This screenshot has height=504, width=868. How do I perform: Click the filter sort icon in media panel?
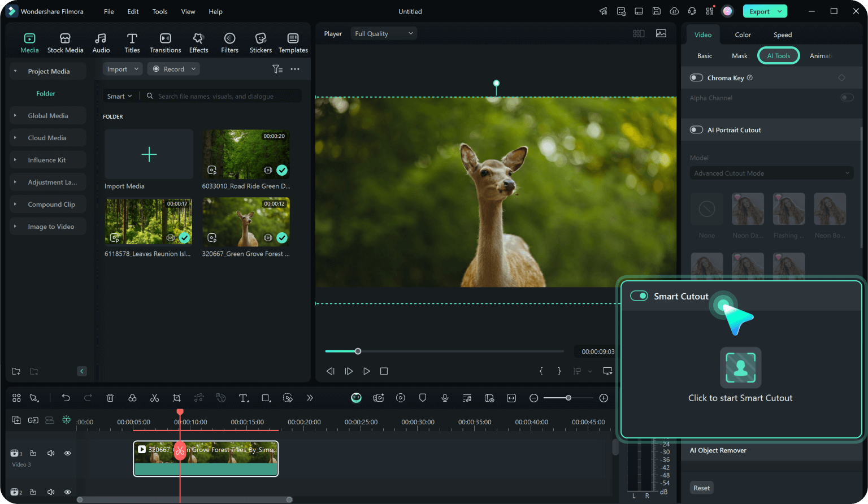coord(277,69)
